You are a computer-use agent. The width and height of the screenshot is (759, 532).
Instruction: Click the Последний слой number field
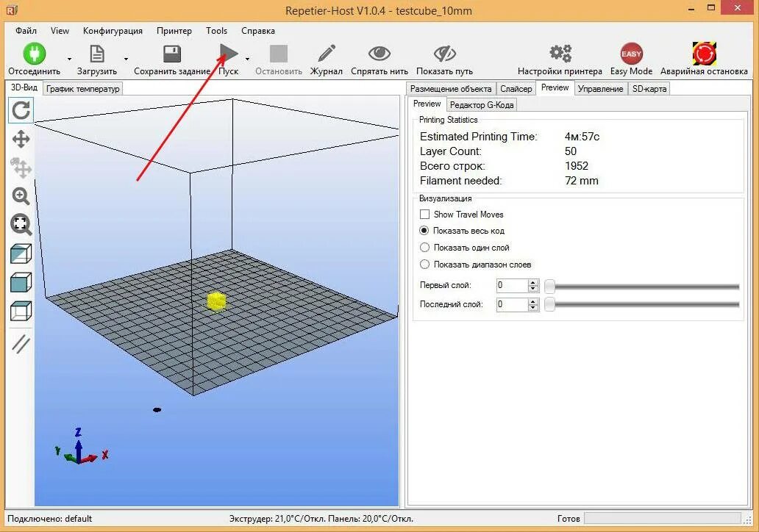512,305
